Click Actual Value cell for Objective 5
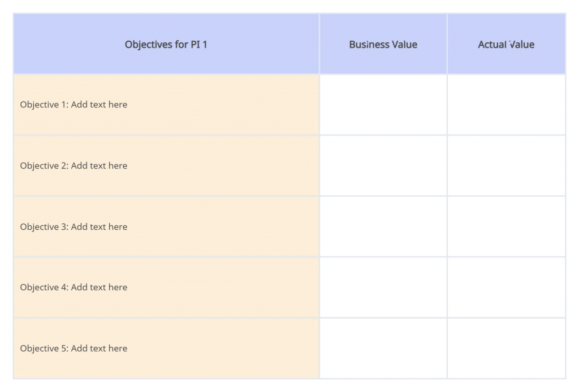579x392 pixels. pyautogui.click(x=506, y=348)
